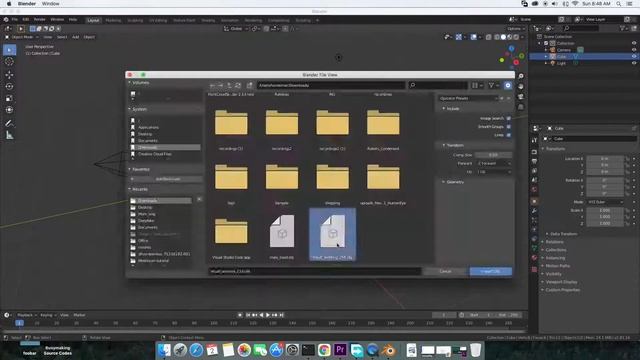
Task: Go to previous folder in file view
Action: click(212, 85)
